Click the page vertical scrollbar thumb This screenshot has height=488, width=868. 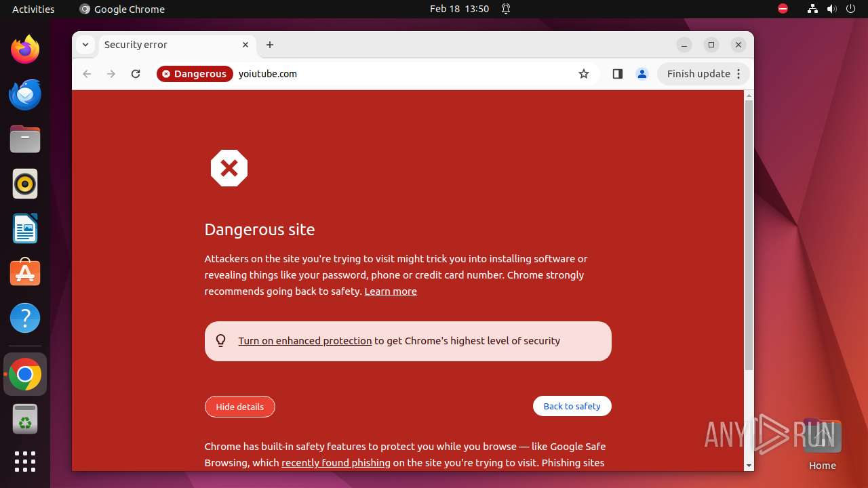[749, 235]
